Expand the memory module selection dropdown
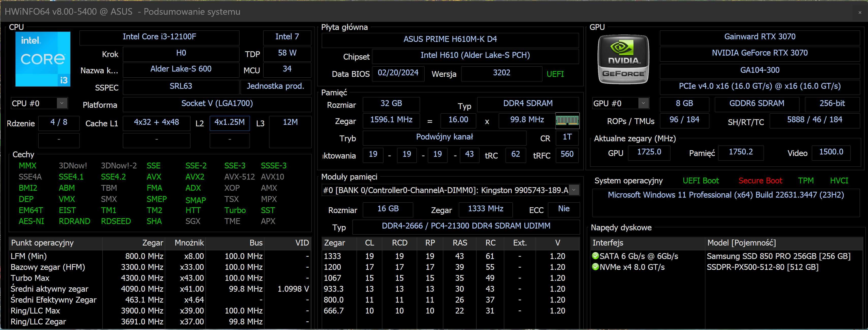This screenshot has height=330, width=868. click(574, 190)
